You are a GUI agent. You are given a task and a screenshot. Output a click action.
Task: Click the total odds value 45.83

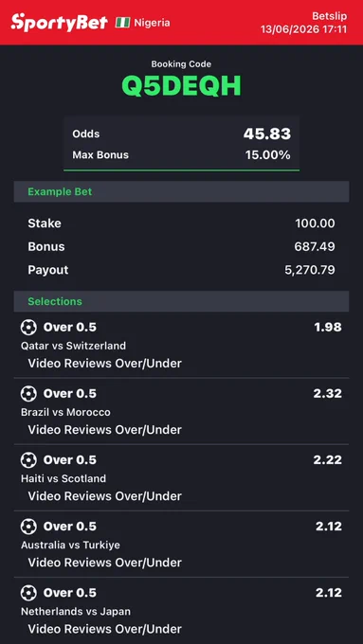(267, 134)
